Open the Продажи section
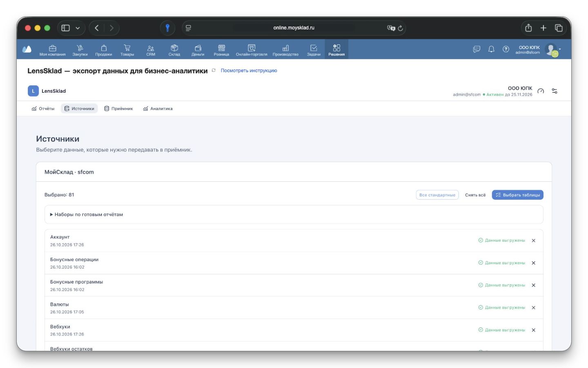This screenshot has height=368, width=588. click(104, 50)
